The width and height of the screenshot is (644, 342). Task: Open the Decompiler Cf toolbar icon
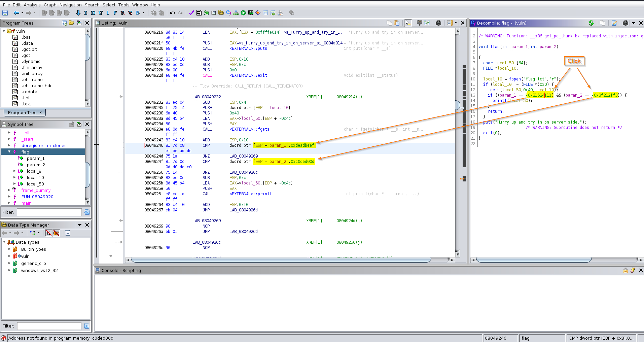pos(228,13)
